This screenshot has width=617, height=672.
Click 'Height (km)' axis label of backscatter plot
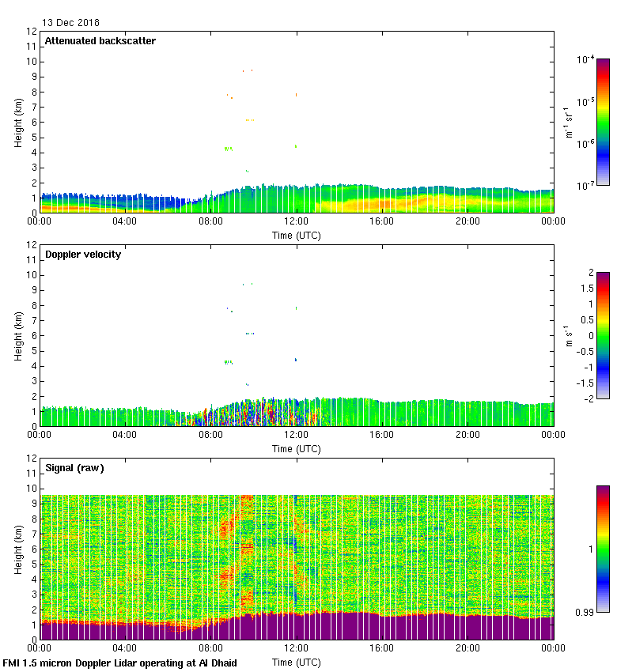pyautogui.click(x=18, y=123)
